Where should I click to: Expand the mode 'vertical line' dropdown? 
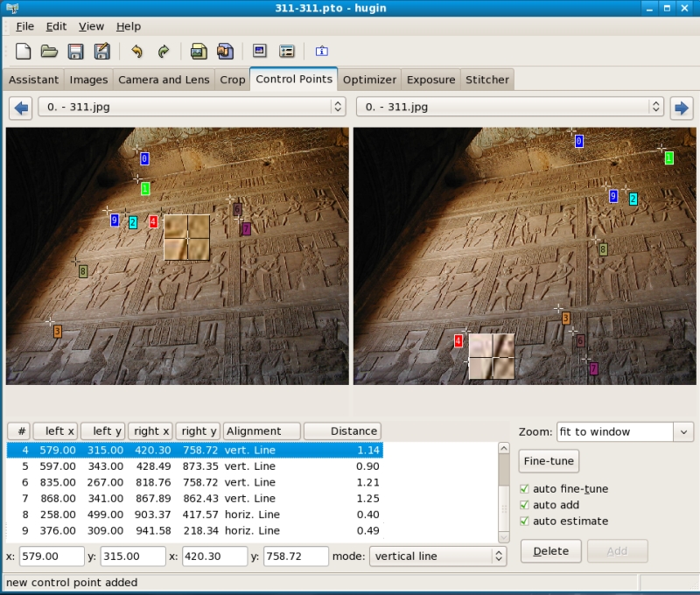[x=499, y=556]
